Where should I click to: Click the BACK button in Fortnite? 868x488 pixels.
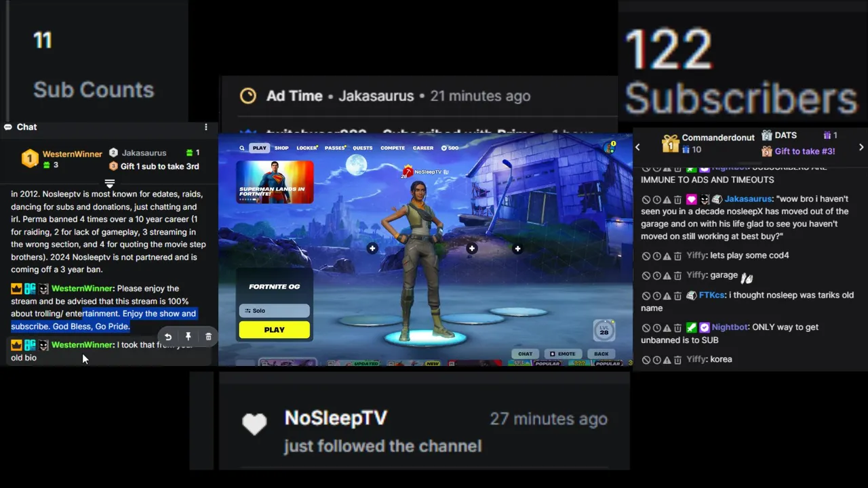coord(601,354)
